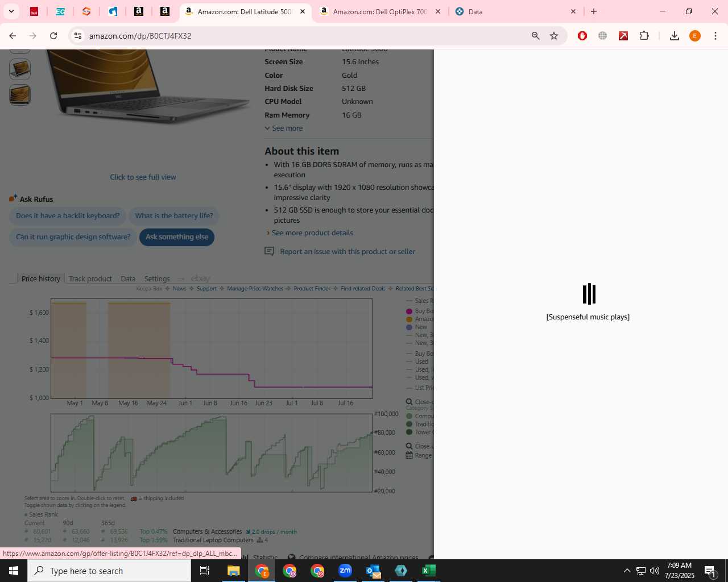Viewport: 728px width, 582px height.
Task: Open File Explorer from taskbar
Action: pyautogui.click(x=234, y=571)
